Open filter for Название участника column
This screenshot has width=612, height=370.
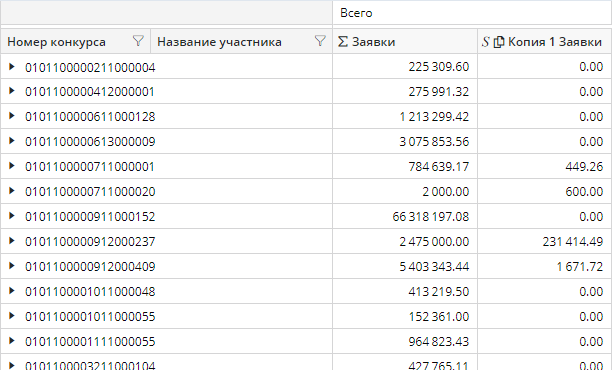320,41
